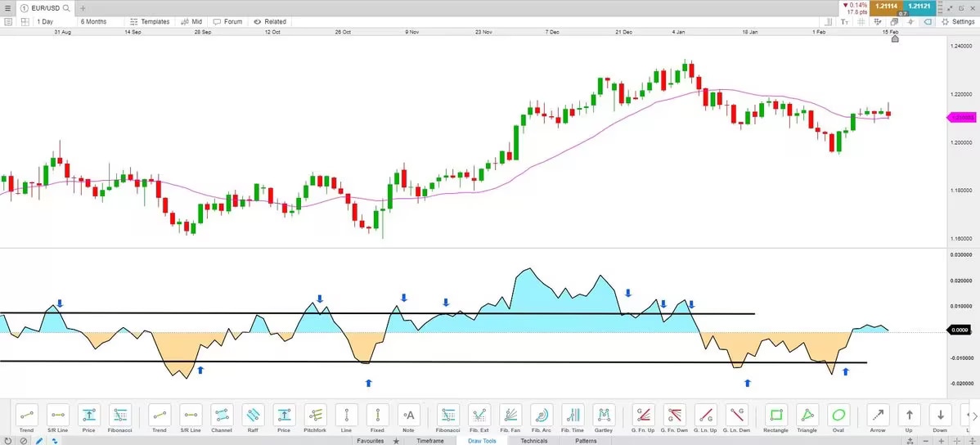Show Related instruments

click(269, 21)
